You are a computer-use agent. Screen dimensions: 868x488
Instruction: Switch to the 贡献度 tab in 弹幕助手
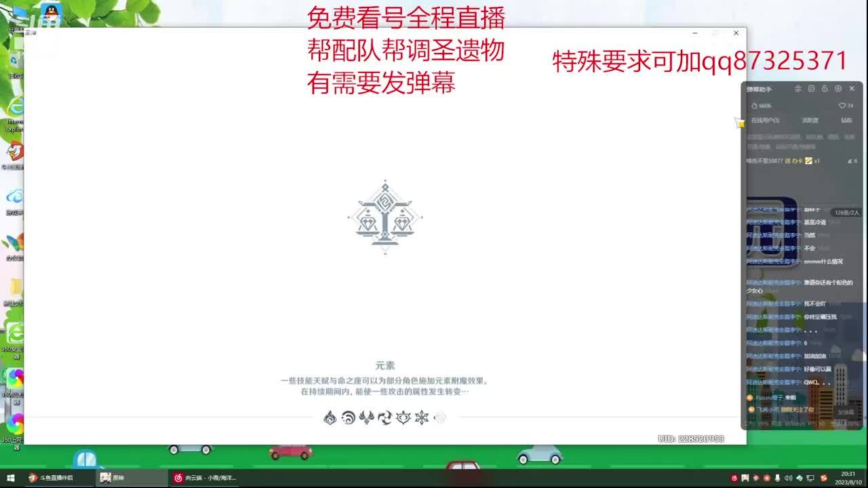pos(810,120)
